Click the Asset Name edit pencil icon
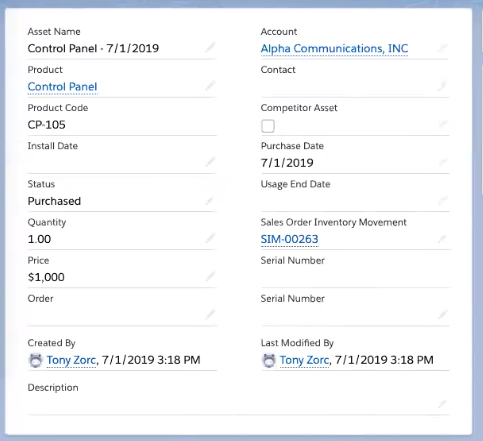Screen dimensions: 483x441 point(210,48)
